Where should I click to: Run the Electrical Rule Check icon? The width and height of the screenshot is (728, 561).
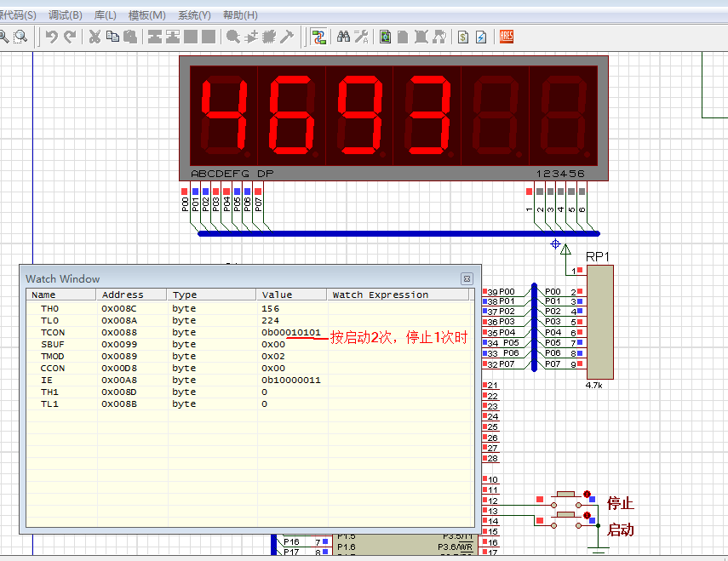[481, 37]
